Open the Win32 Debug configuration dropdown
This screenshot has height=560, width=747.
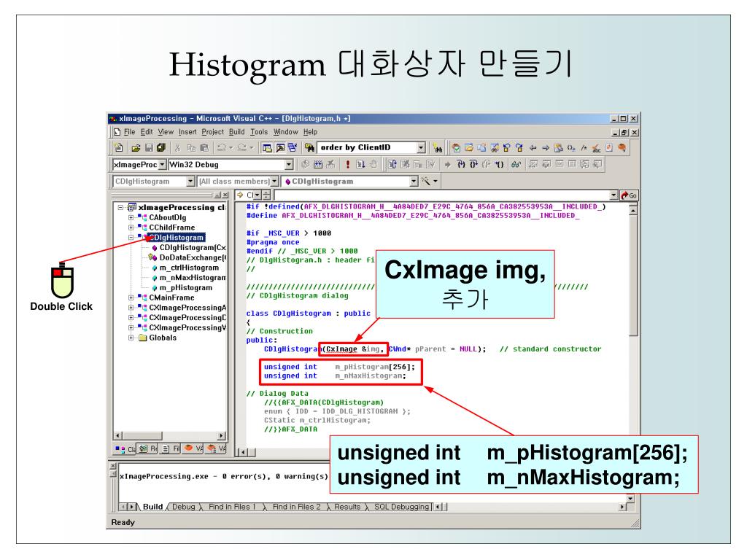pos(289,164)
